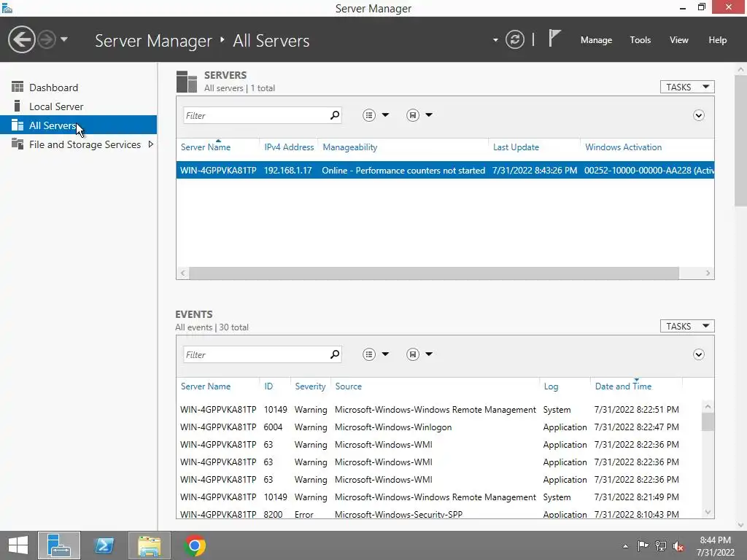Click the Events list vertical scrollbar thumb
The width and height of the screenshot is (747, 560).
click(x=708, y=422)
